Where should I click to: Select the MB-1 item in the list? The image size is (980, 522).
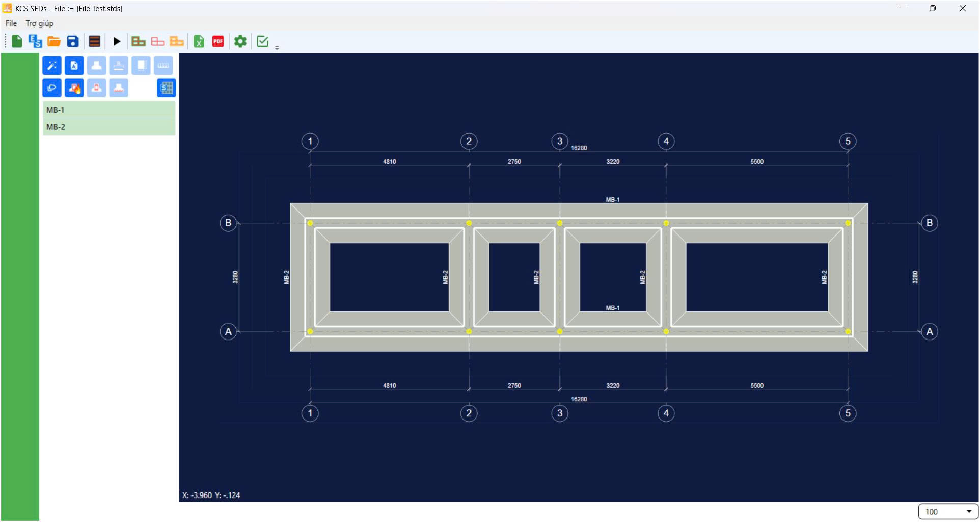pos(109,110)
